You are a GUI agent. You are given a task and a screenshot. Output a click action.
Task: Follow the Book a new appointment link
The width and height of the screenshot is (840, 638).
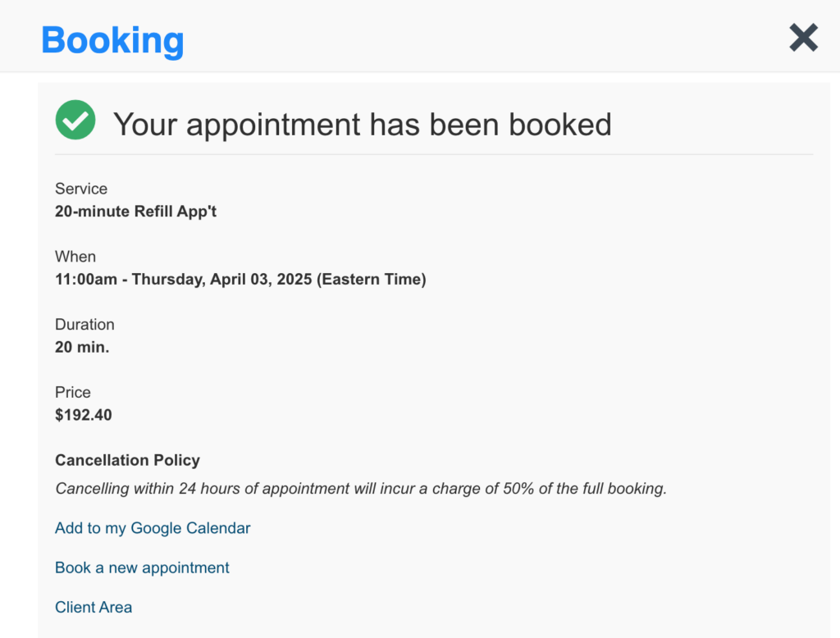coord(142,567)
